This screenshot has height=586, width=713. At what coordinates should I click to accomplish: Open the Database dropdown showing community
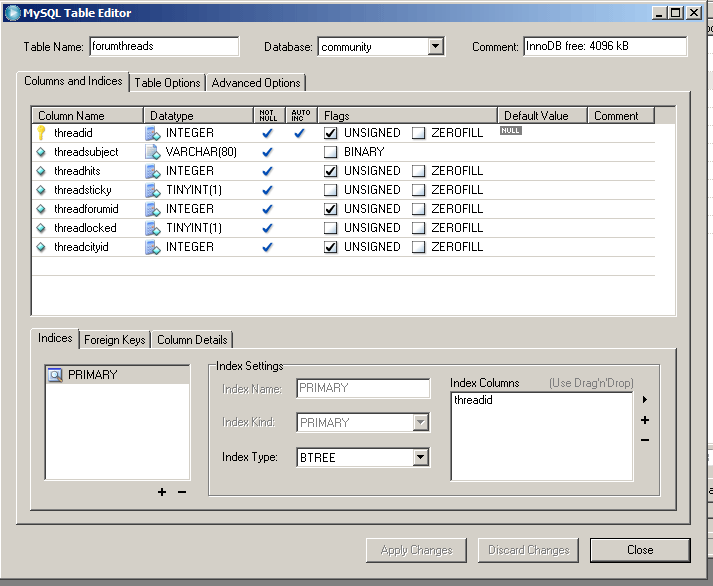click(x=435, y=46)
